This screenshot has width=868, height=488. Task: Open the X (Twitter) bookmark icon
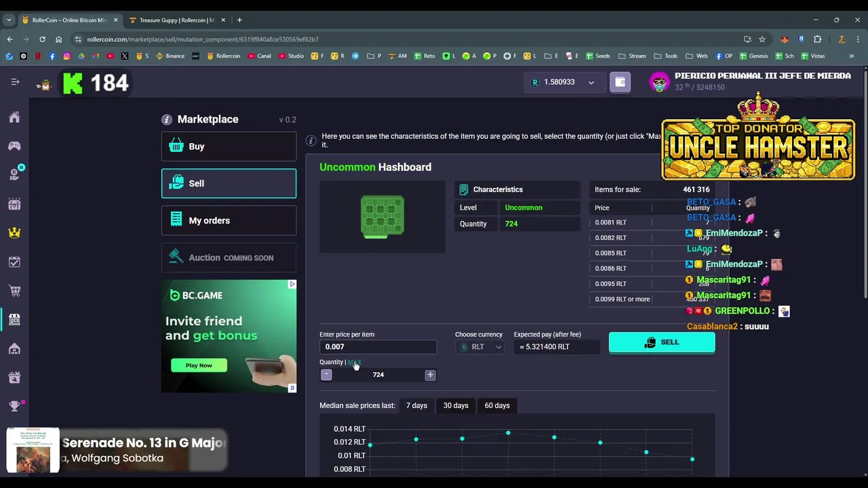125,56
